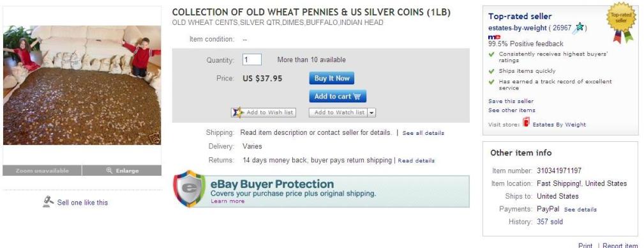Click the feedback star icon beside 26967
Viewport: 644px width, 248px height.
(x=579, y=27)
